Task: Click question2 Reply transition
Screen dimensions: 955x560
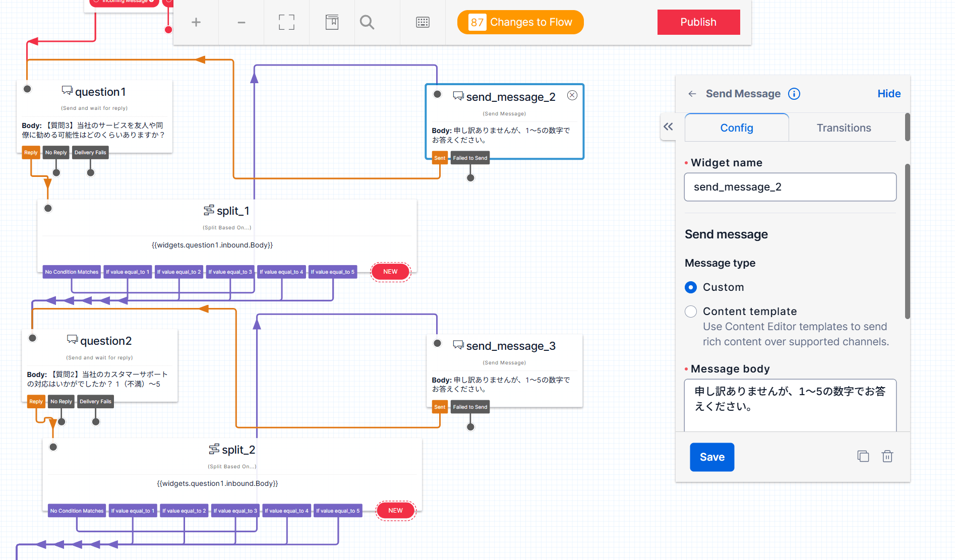Action: click(36, 401)
